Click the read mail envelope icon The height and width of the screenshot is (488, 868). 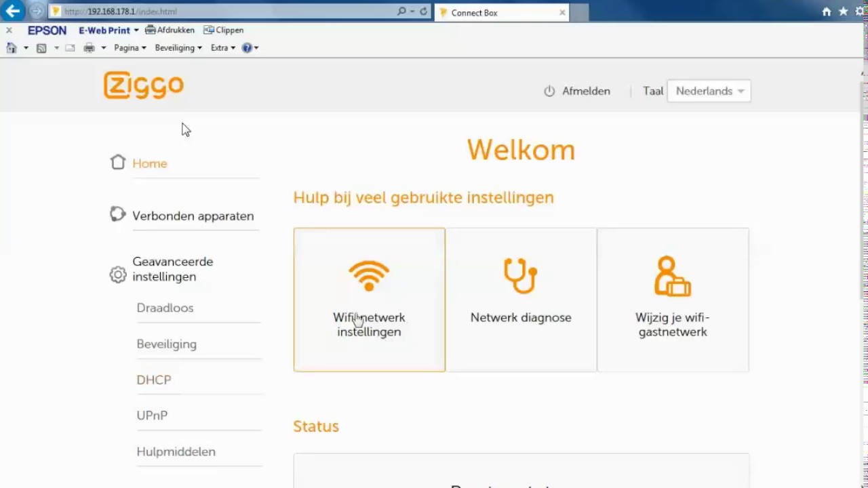point(70,48)
